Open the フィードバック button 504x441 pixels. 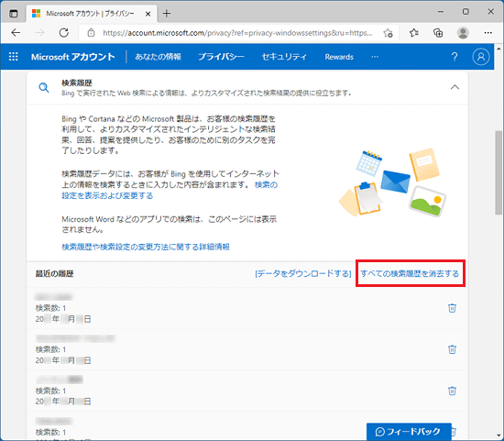[409, 431]
